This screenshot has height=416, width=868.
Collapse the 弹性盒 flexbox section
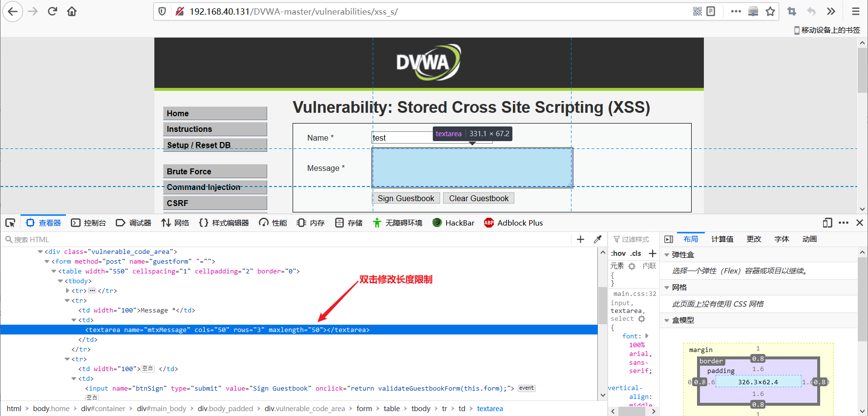click(x=667, y=255)
